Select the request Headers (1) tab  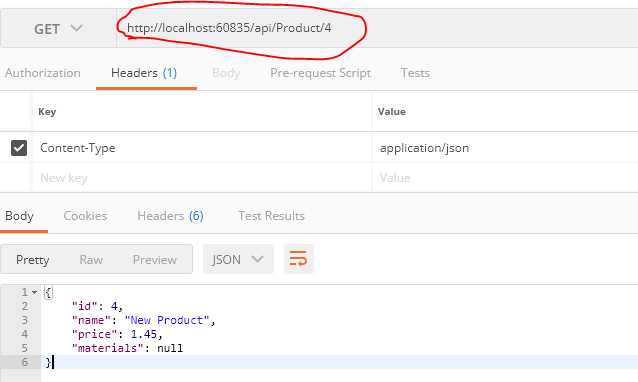(x=144, y=73)
